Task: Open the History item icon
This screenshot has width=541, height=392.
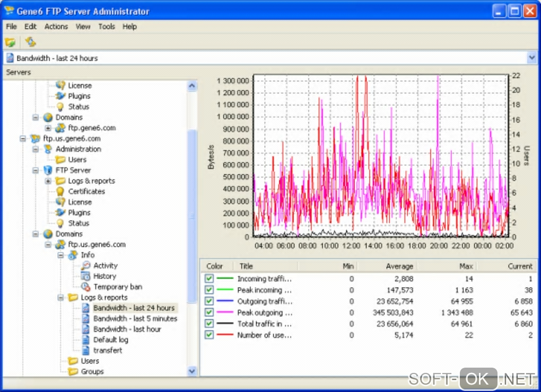Action: coord(86,277)
